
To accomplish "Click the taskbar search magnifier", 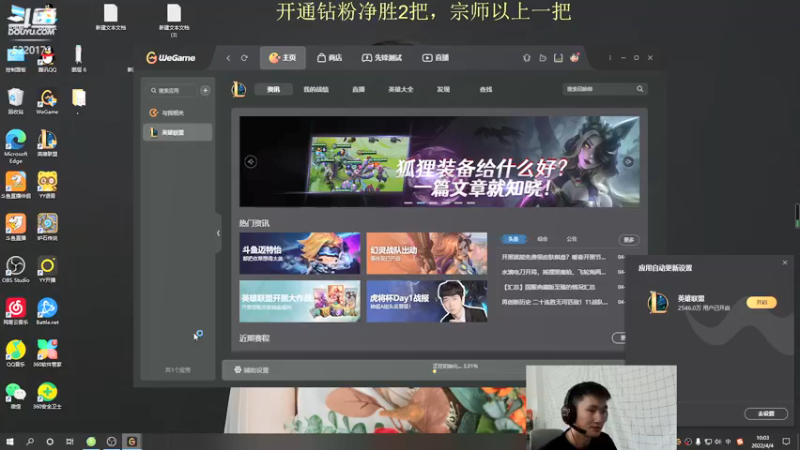I will tap(30, 441).
